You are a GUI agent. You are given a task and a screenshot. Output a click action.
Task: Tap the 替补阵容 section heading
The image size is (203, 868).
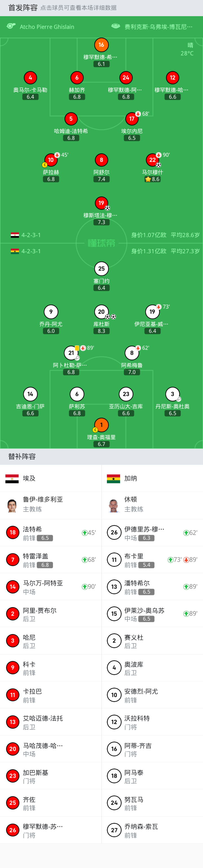click(22, 457)
